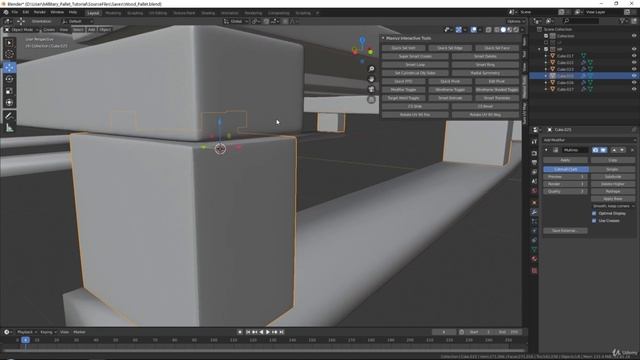Open the Material properties tab icon

534,259
